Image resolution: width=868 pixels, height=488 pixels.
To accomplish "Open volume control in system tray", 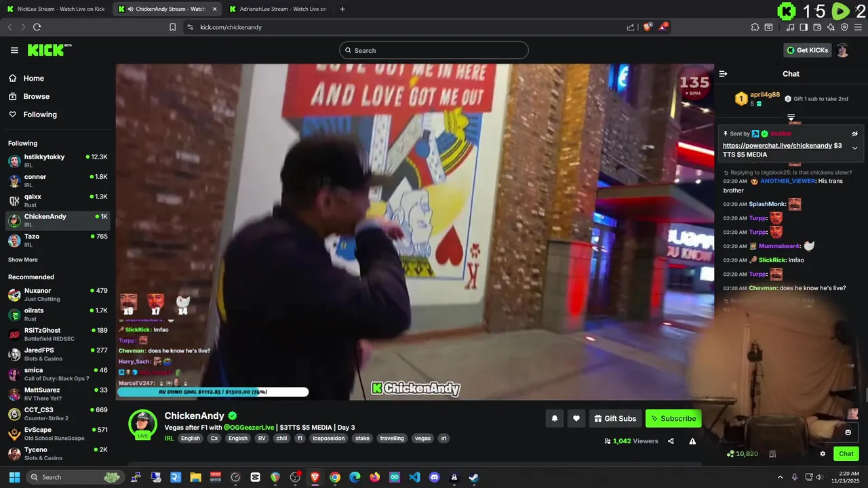I will click(x=819, y=477).
